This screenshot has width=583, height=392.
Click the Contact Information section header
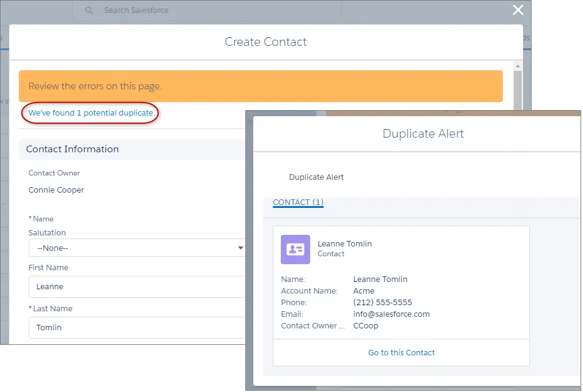(x=132, y=149)
